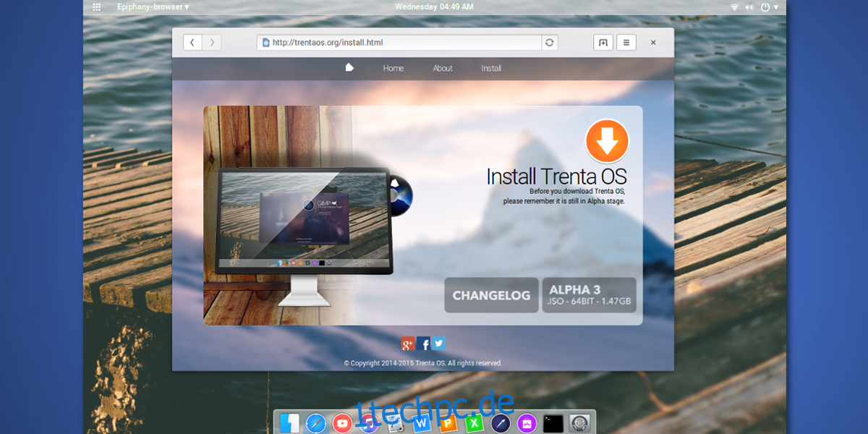Launch the compass web browser from the dock
This screenshot has height=434, width=868.
point(316,423)
